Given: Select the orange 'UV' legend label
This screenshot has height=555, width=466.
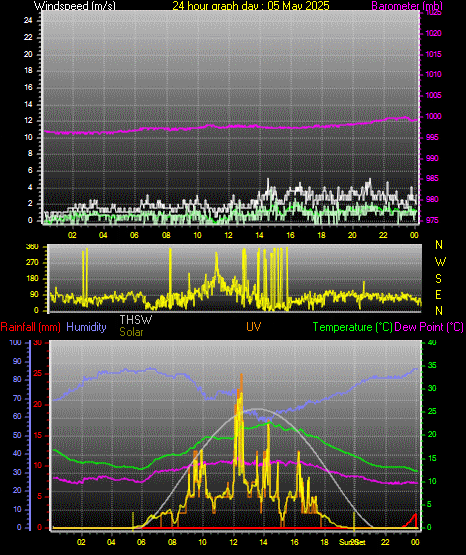Looking at the screenshot, I should [254, 327].
